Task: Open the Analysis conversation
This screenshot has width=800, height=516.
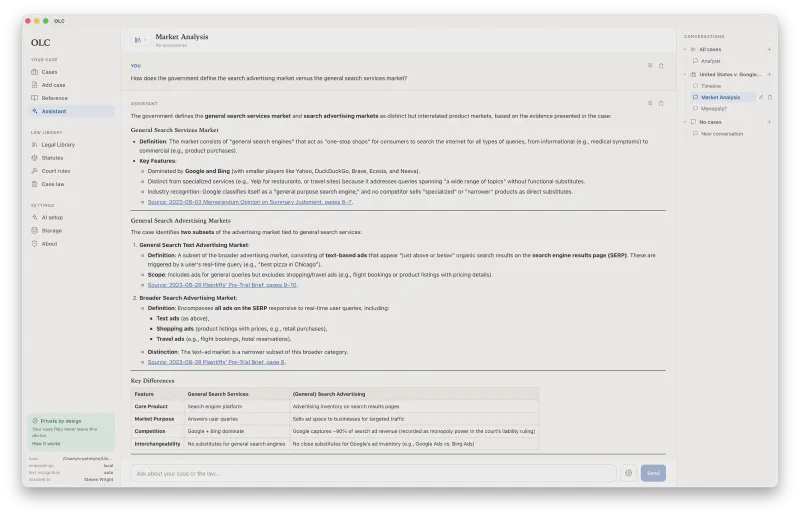Action: 710,61
